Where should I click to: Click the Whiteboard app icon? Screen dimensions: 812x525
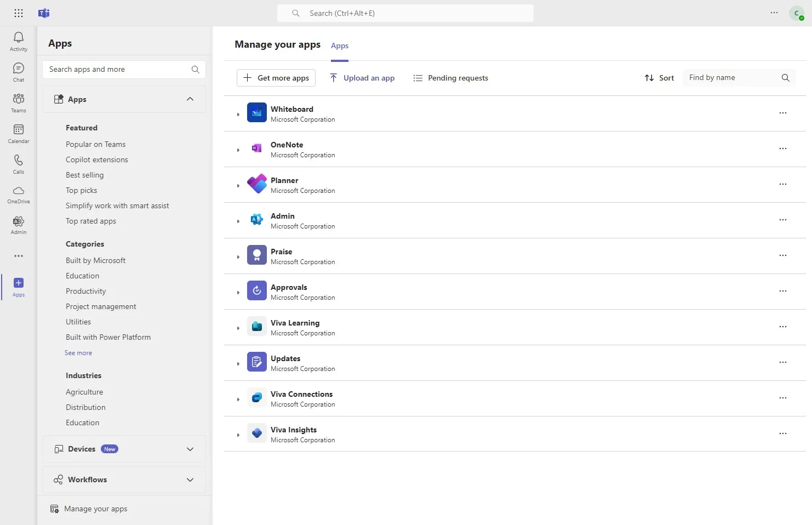257,113
